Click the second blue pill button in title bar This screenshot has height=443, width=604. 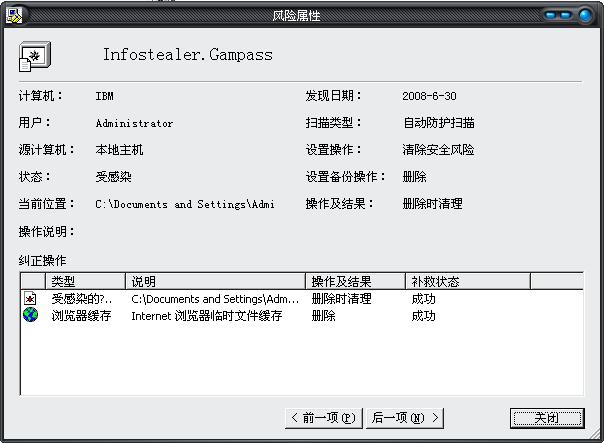click(x=565, y=15)
